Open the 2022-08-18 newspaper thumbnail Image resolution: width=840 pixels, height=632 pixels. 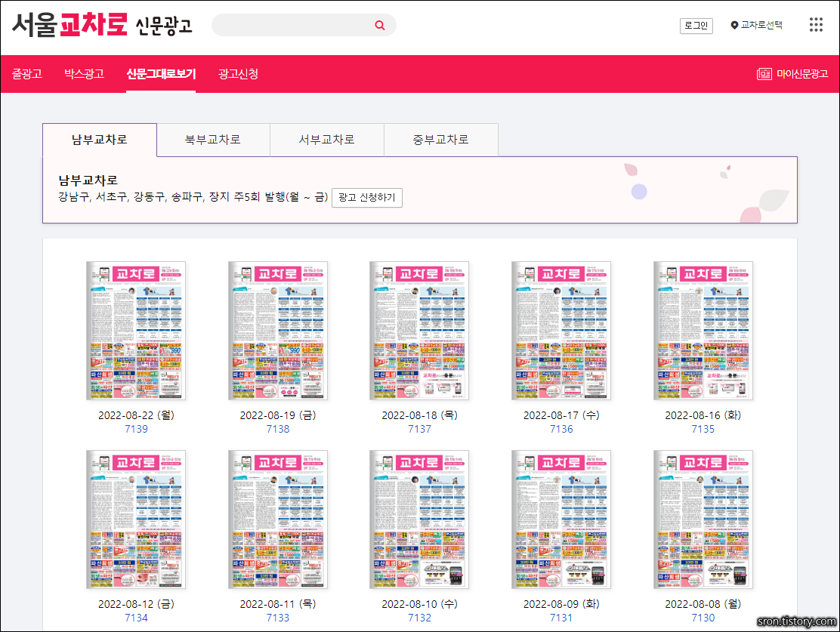tap(419, 331)
